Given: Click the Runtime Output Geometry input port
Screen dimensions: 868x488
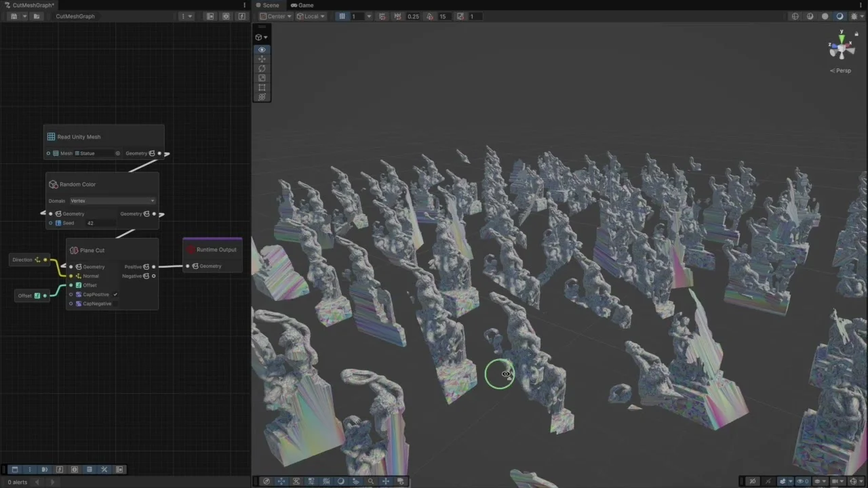Looking at the screenshot, I should 189,266.
